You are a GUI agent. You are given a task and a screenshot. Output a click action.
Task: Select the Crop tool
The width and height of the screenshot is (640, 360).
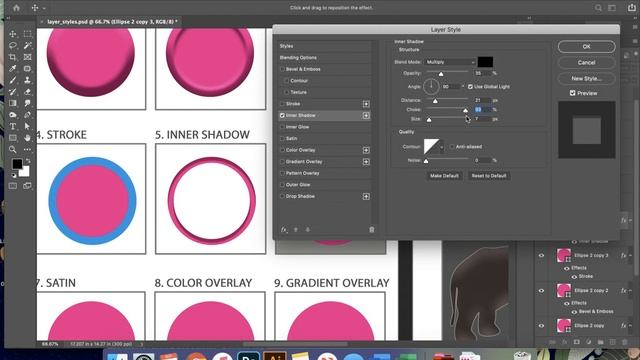click(13, 57)
